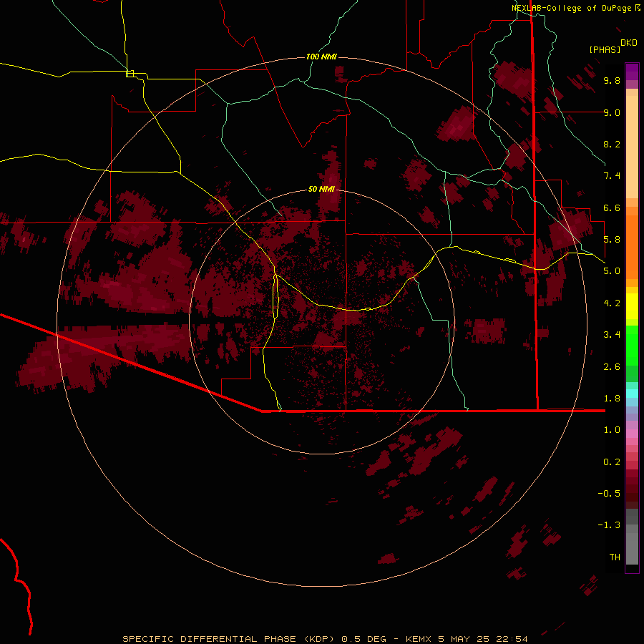Click the 1.0 color scale label
This screenshot has height=644, width=644.
point(612,430)
